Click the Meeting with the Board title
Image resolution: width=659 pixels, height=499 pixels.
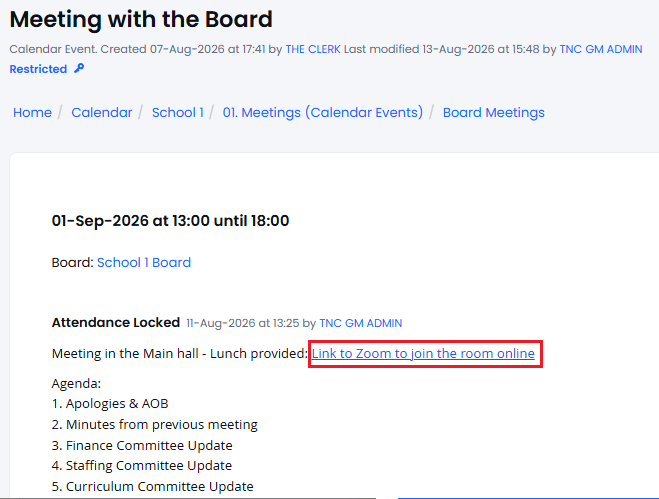tap(141, 19)
